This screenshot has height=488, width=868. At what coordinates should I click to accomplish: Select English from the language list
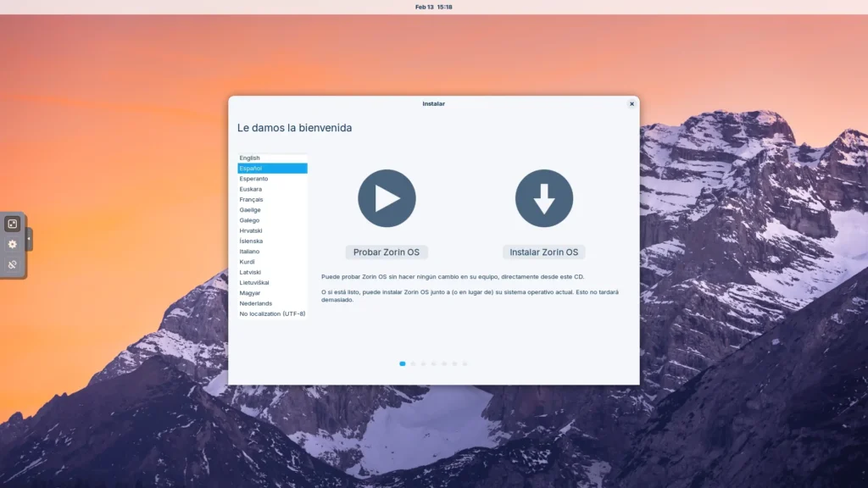pyautogui.click(x=250, y=158)
